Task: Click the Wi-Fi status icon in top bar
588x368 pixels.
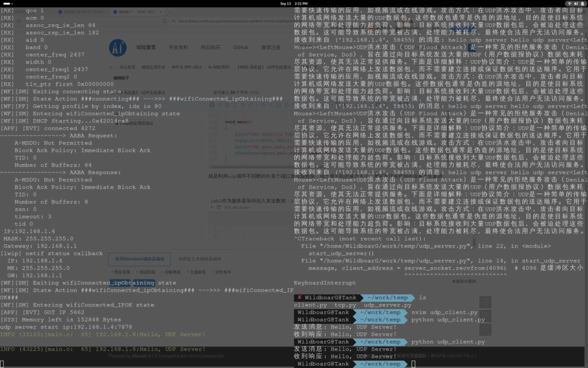Action: pos(569,4)
